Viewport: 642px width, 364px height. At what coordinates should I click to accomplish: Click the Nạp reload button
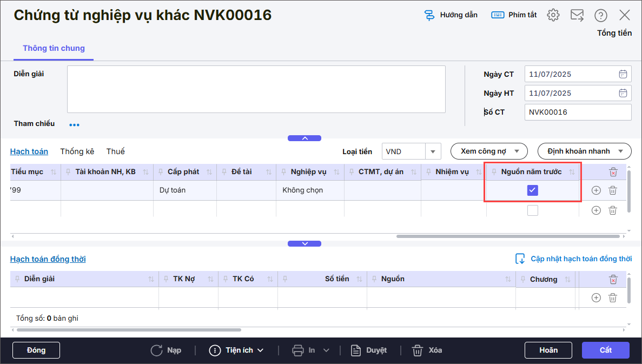166,350
